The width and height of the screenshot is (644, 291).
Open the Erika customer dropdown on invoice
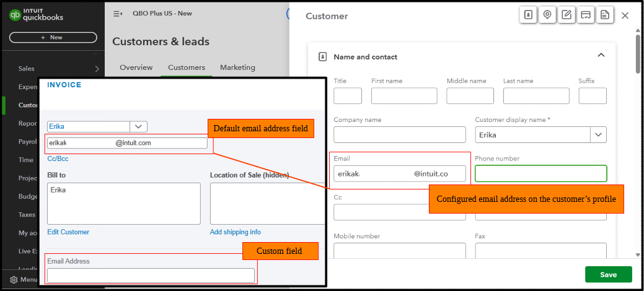(x=138, y=126)
